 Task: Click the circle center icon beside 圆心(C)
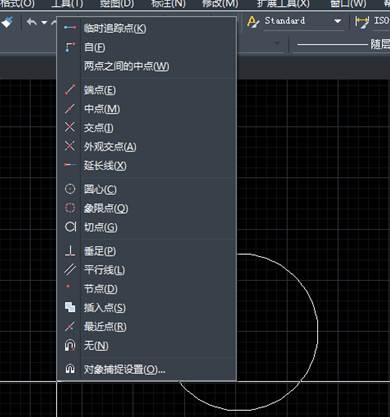[70, 189]
